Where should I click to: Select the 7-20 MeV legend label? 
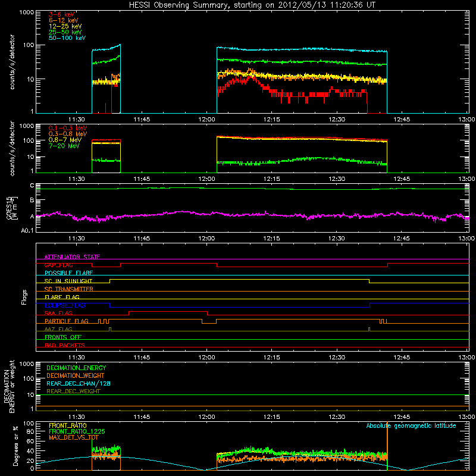(x=64, y=146)
